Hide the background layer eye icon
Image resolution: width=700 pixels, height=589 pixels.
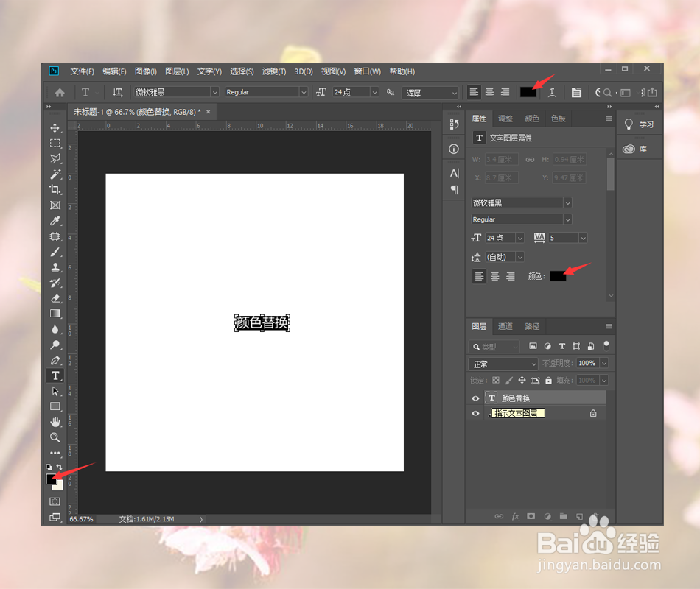[475, 413]
